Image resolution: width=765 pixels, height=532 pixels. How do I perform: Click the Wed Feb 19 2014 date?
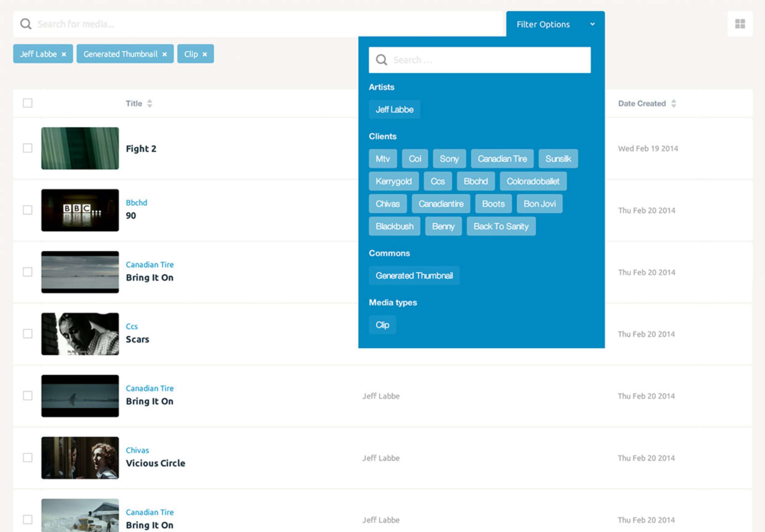click(x=648, y=149)
